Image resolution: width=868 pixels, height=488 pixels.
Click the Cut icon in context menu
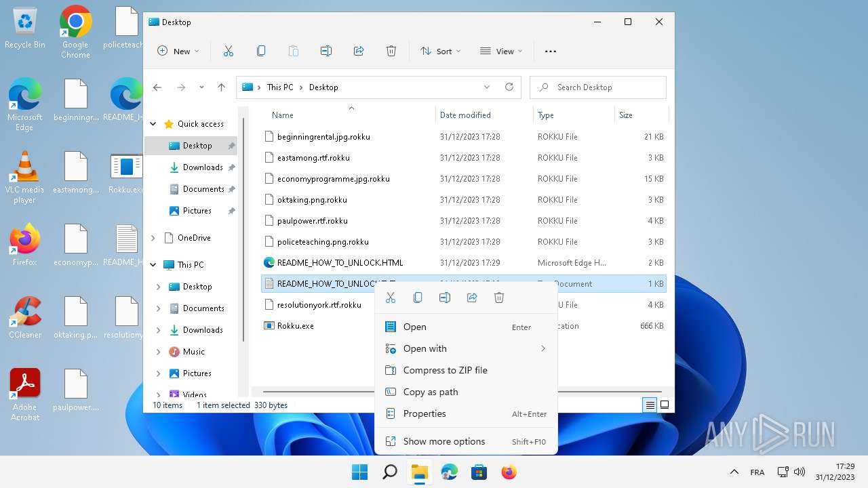tap(391, 298)
